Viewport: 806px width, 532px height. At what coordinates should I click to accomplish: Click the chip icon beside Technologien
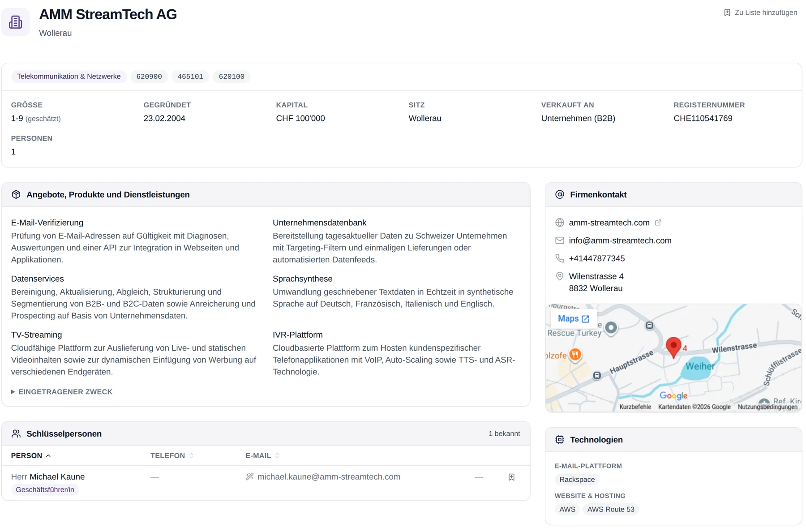pyautogui.click(x=560, y=440)
